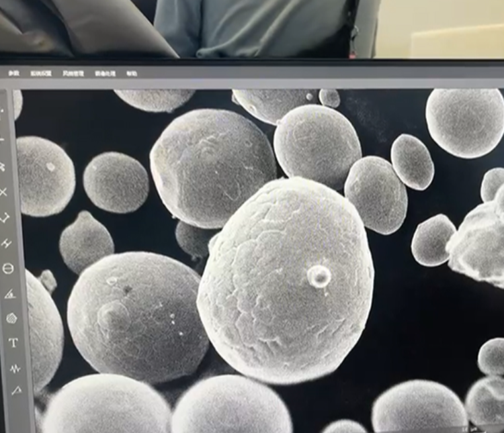Select the H-shaped distance measurement tool
Viewport: 504px width, 433px height.
[x=7, y=244]
